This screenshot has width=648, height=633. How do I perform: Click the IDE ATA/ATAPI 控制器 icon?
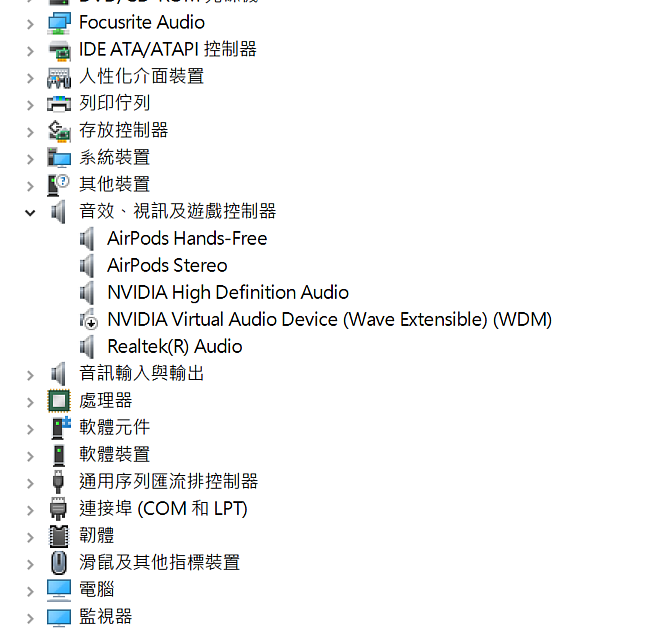pyautogui.click(x=60, y=50)
